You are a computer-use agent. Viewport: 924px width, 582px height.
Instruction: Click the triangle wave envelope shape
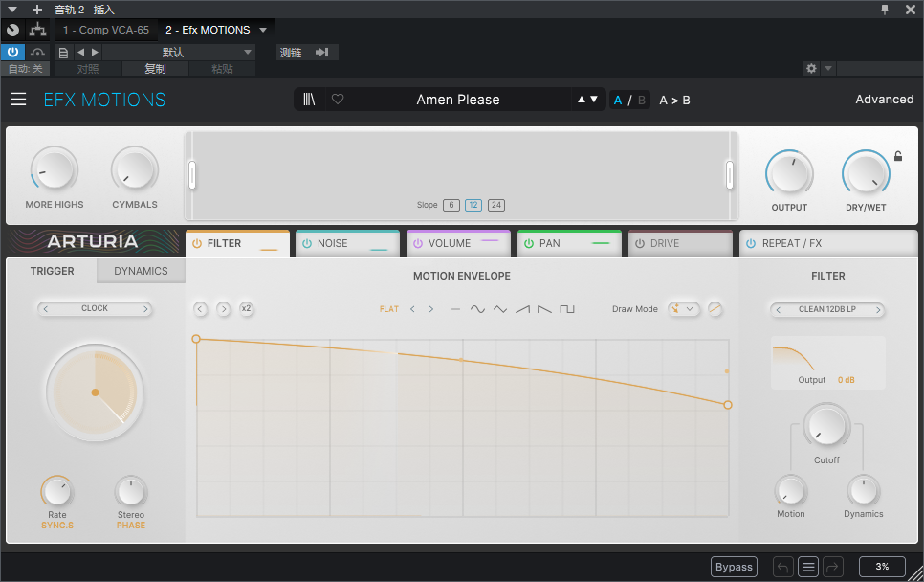[499, 309]
